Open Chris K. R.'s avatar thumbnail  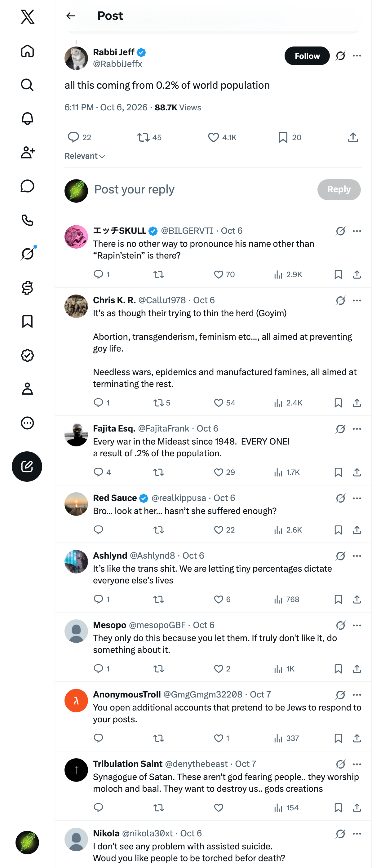(76, 306)
